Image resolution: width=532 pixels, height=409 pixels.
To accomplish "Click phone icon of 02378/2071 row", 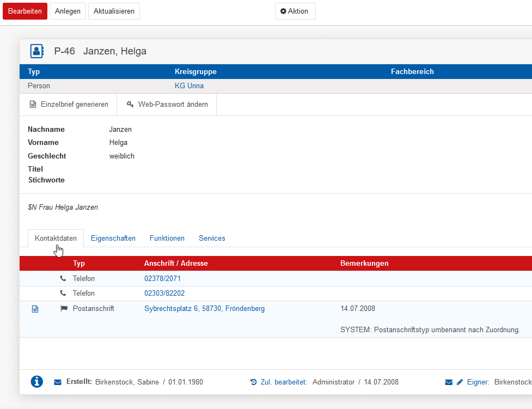I will 63,279.
